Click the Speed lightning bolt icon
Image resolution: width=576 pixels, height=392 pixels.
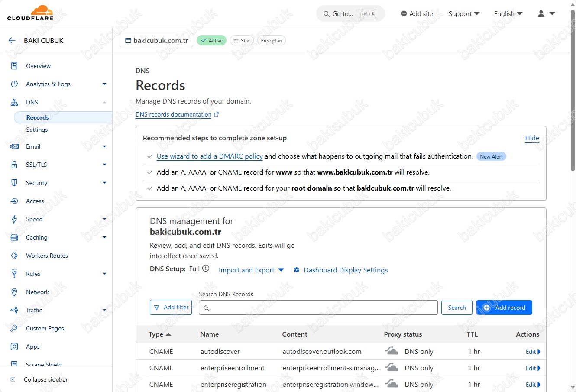(x=14, y=219)
